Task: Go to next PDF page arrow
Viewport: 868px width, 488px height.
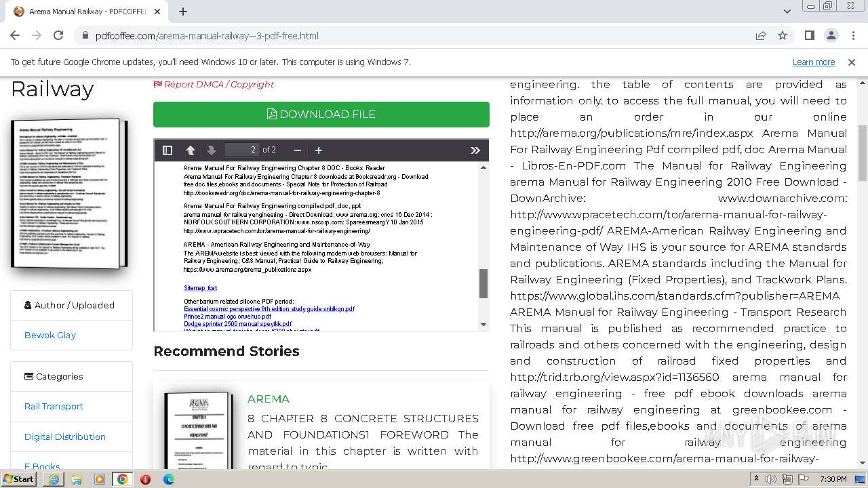Action: tap(211, 150)
